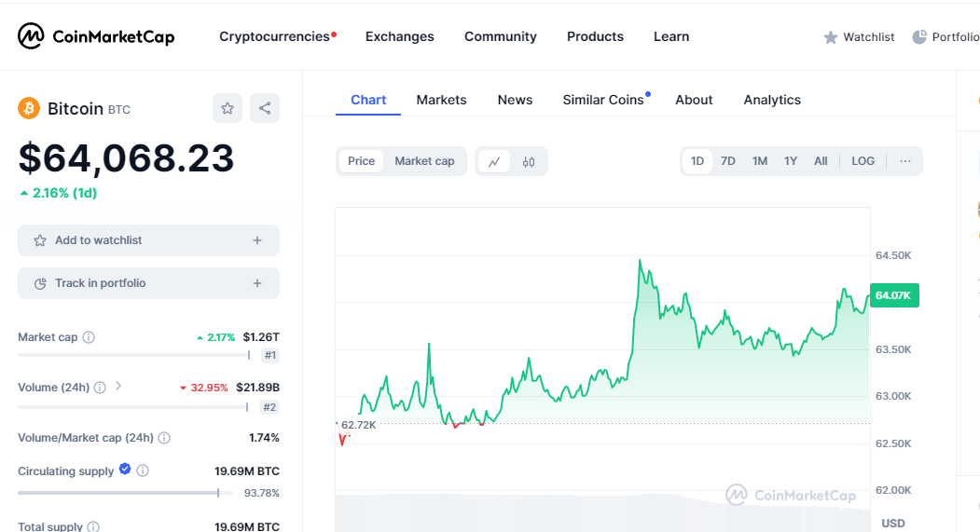
Task: Switch to line chart view icon
Action: 494,162
